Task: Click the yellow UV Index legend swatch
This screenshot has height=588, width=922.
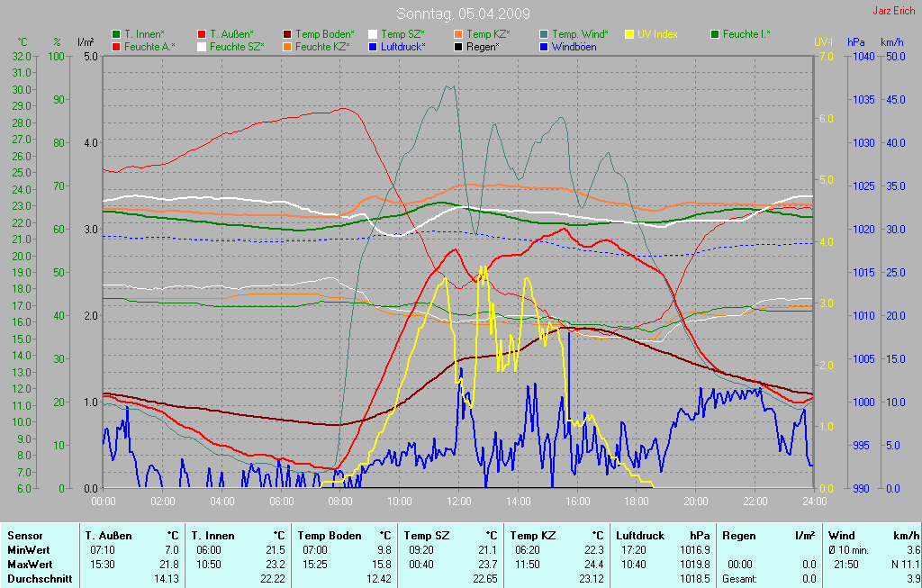Action: pyautogui.click(x=629, y=35)
